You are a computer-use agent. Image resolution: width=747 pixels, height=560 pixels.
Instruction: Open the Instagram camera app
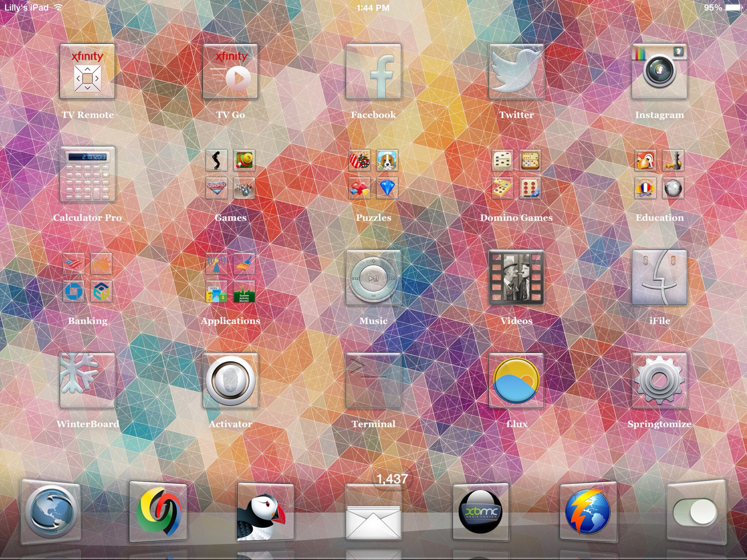[659, 71]
